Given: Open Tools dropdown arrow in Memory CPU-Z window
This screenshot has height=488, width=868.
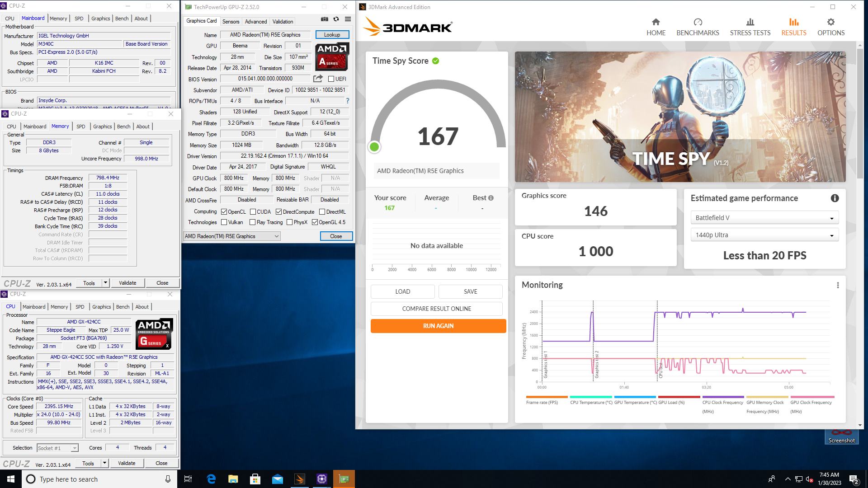Looking at the screenshot, I should tap(105, 283).
